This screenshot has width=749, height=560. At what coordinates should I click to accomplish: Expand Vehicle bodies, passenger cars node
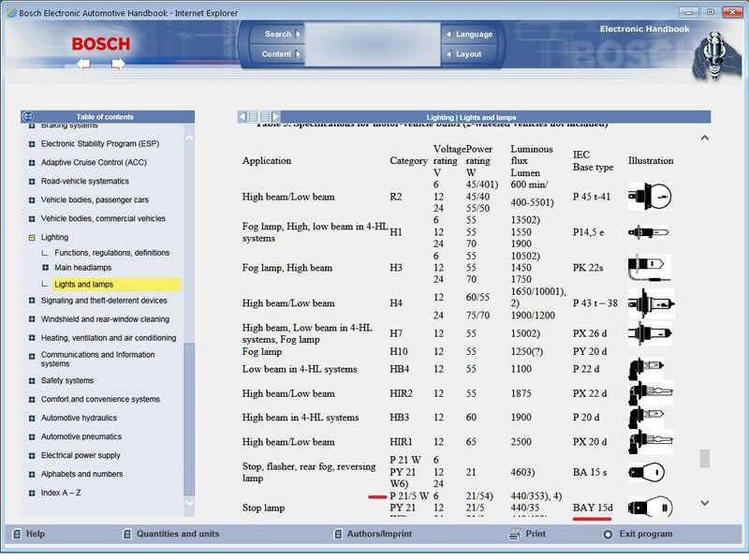point(32,199)
